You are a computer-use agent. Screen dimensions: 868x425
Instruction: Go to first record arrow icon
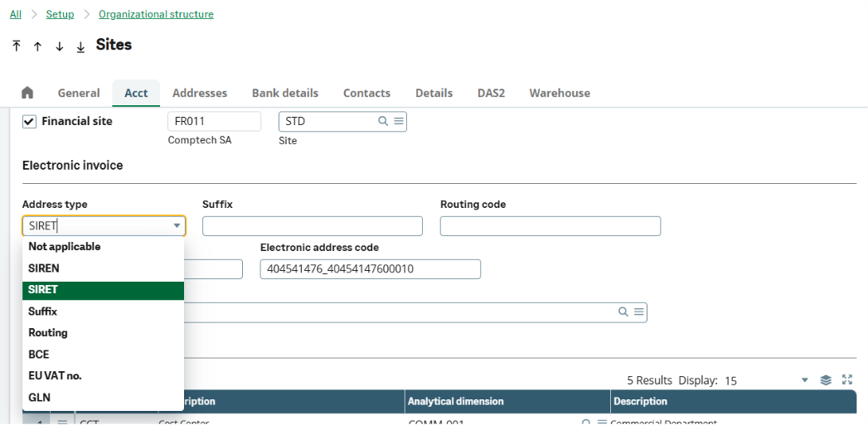pos(16,46)
